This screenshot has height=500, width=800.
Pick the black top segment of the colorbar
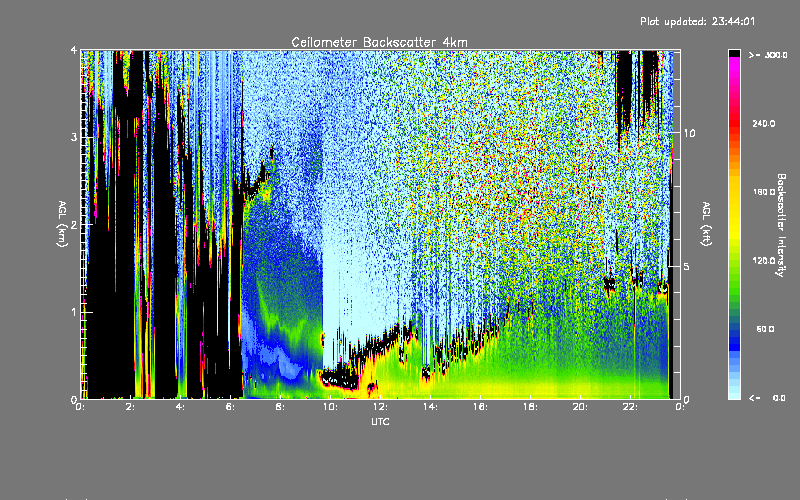click(x=734, y=53)
